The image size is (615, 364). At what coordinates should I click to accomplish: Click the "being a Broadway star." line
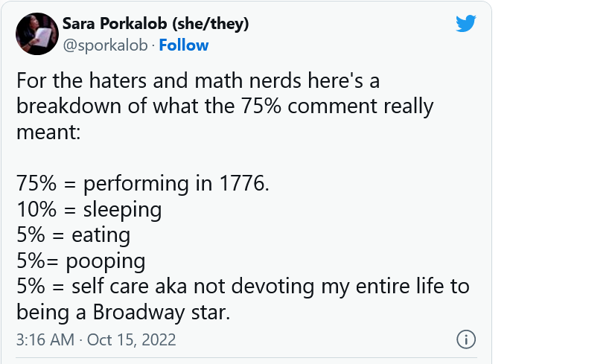point(123,313)
